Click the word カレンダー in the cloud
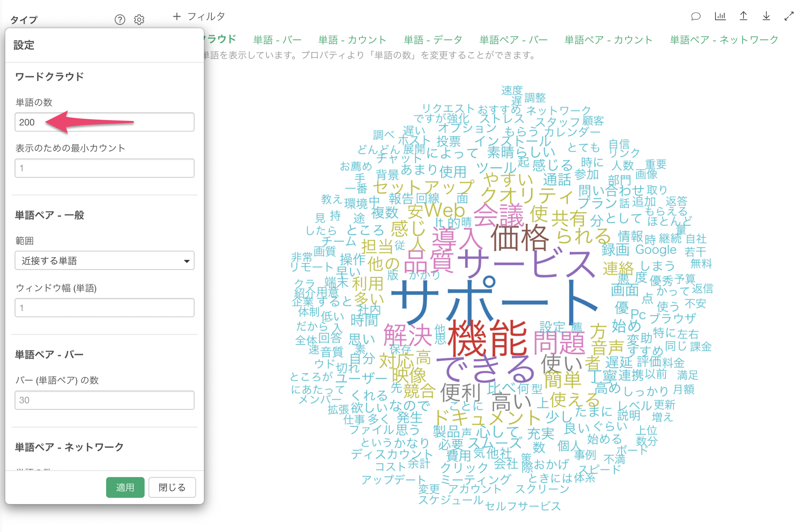The image size is (804, 532). 572,131
